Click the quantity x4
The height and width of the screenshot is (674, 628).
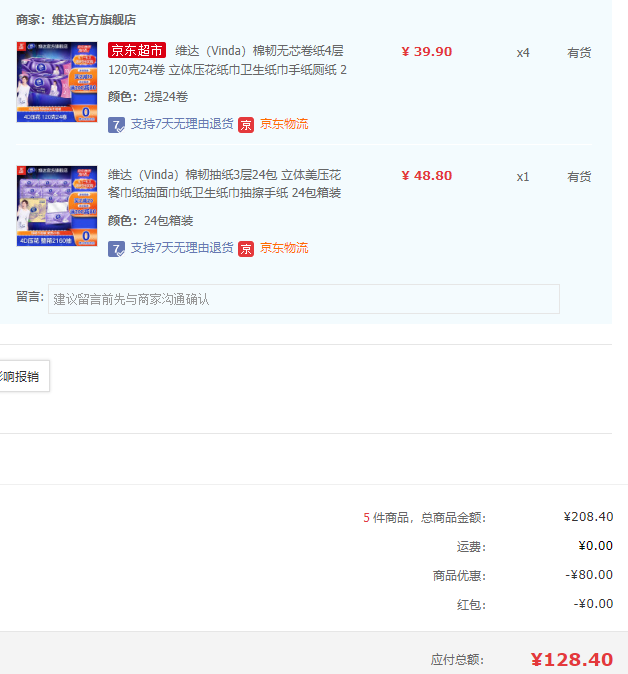click(523, 53)
